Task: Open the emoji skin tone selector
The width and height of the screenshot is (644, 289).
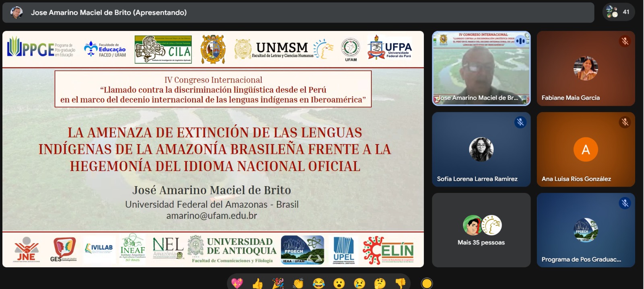Action: click(x=427, y=283)
